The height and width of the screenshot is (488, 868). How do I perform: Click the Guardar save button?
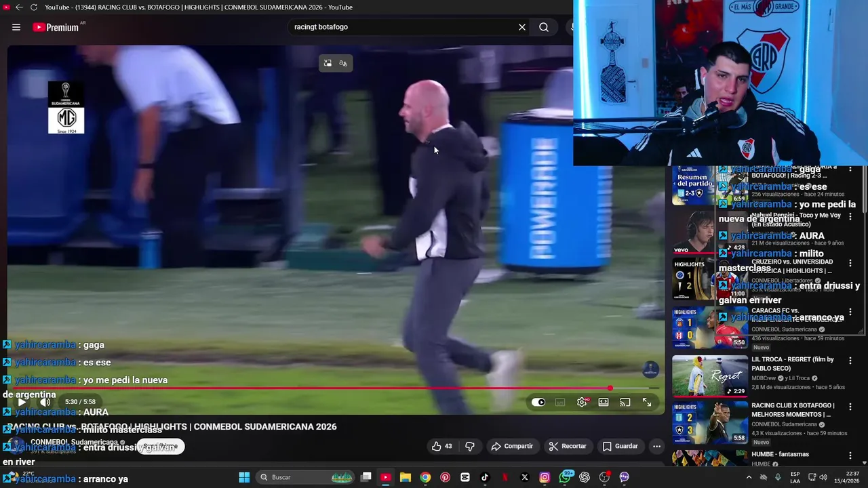pos(620,446)
